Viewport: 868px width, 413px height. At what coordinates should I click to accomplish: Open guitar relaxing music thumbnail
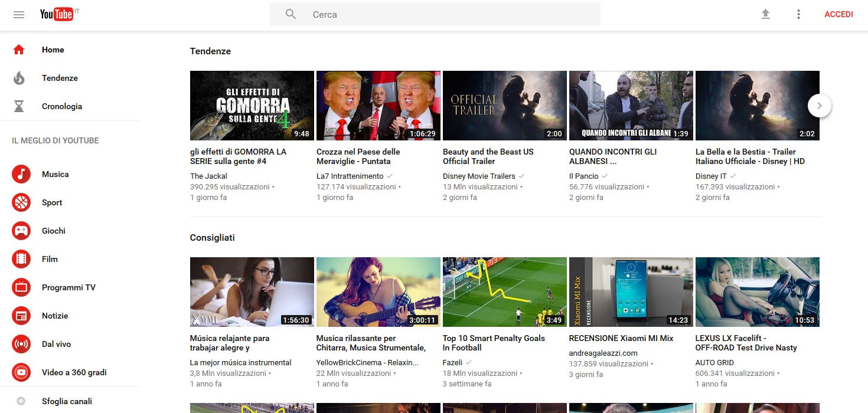378,292
